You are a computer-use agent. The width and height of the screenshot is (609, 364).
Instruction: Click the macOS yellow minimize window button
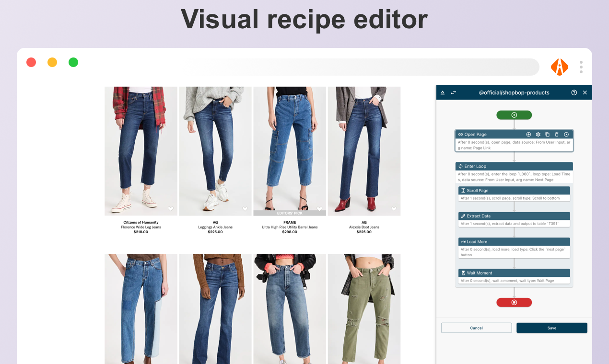point(52,62)
